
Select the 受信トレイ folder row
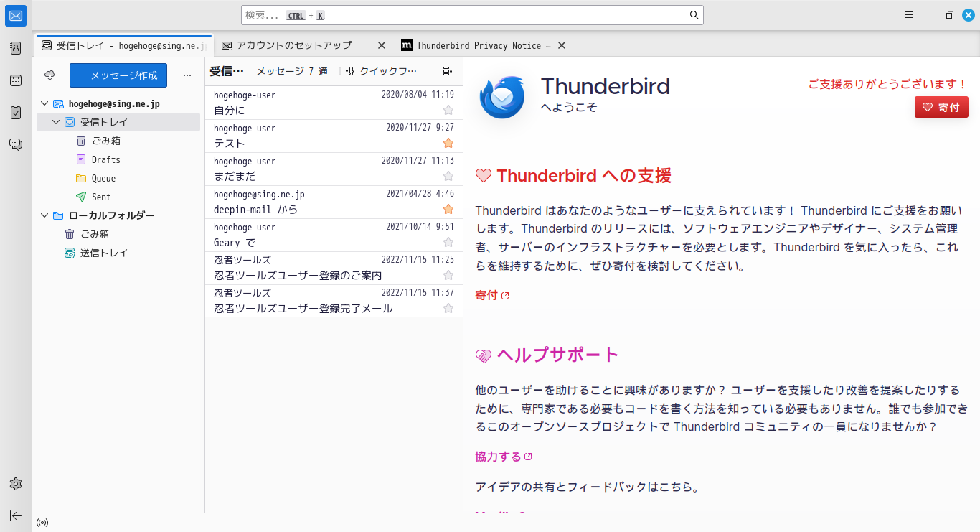[x=118, y=122]
